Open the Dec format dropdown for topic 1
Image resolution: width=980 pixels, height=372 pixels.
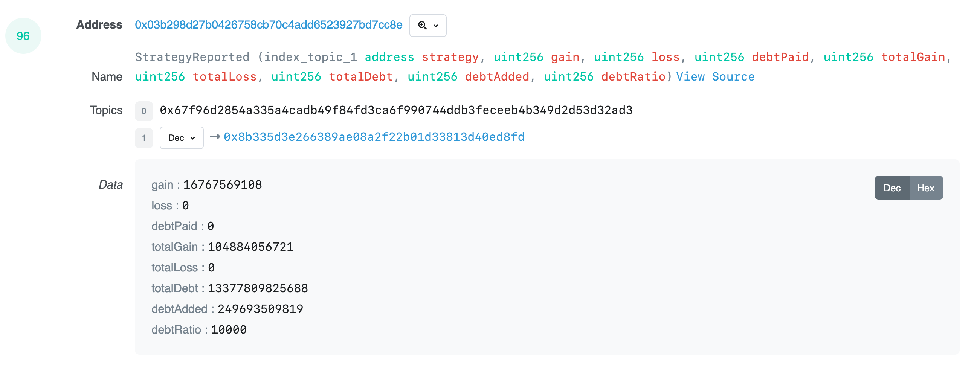[x=182, y=138]
